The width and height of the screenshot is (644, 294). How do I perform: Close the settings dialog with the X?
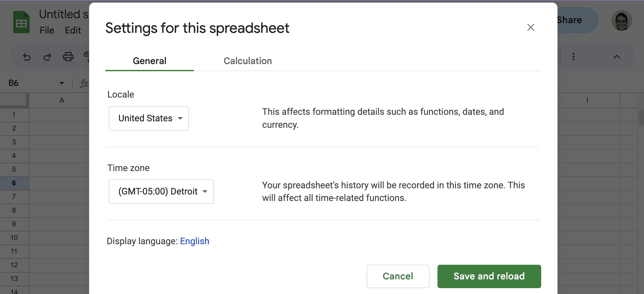pyautogui.click(x=531, y=27)
